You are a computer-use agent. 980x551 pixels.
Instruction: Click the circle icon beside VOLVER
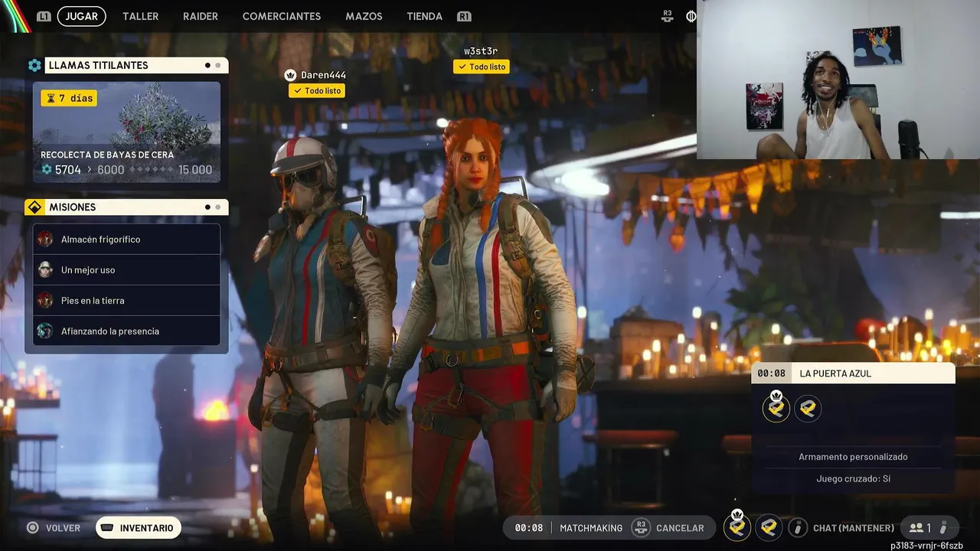32,528
